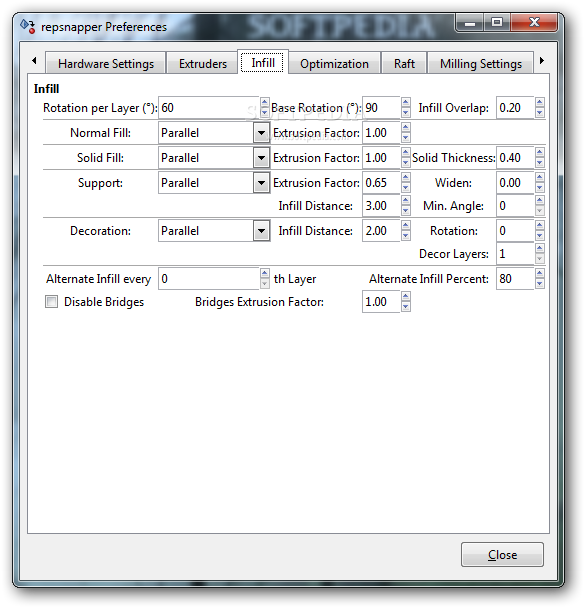Screen dimensions: 585x608
Task: Increase Decoration Infill Distance
Action: pos(406,225)
